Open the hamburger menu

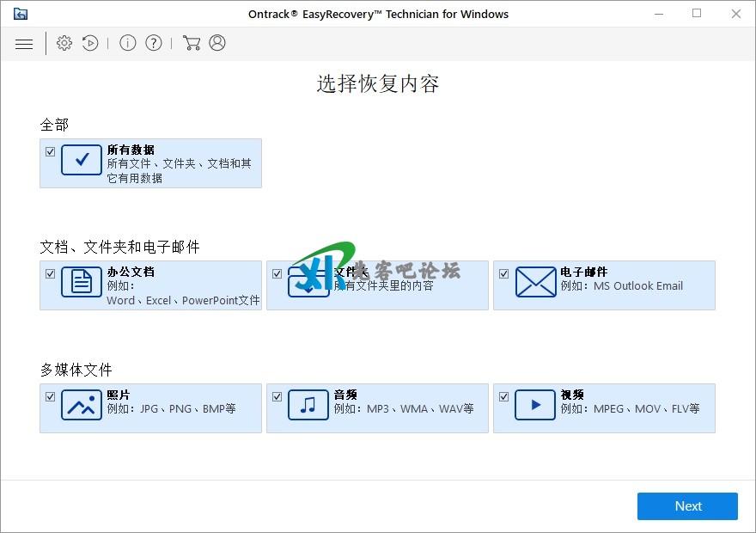click(x=24, y=44)
